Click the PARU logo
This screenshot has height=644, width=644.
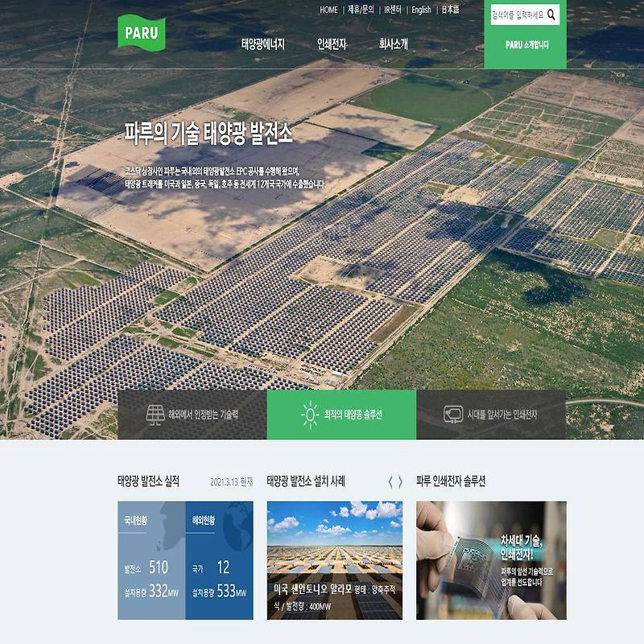(x=142, y=32)
